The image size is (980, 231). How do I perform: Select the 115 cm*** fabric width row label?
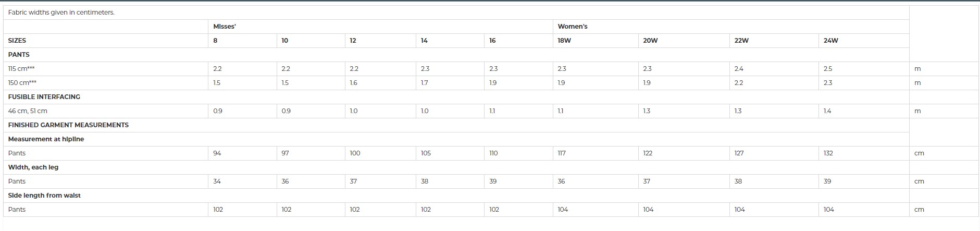(21, 69)
